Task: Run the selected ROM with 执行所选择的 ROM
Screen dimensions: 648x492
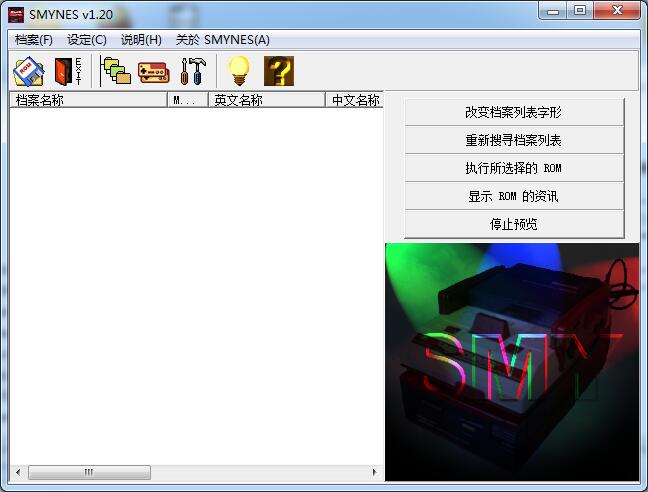Action: pos(513,168)
